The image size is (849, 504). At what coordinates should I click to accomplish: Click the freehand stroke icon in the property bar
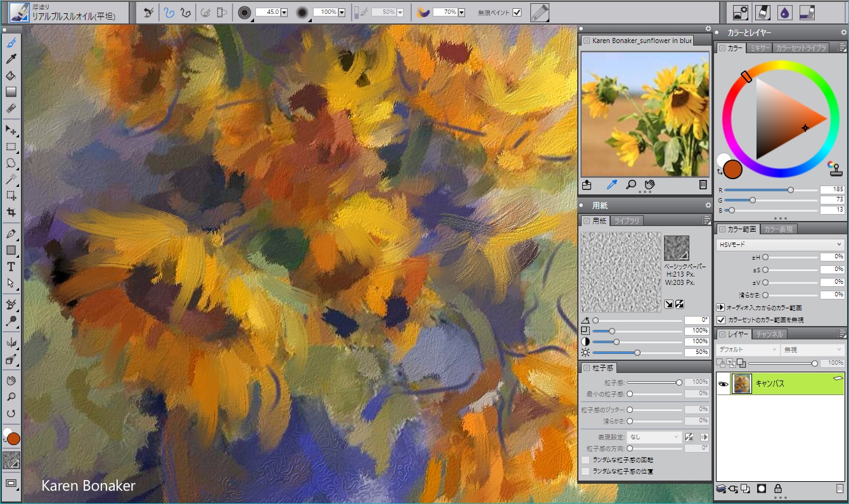pos(169,12)
